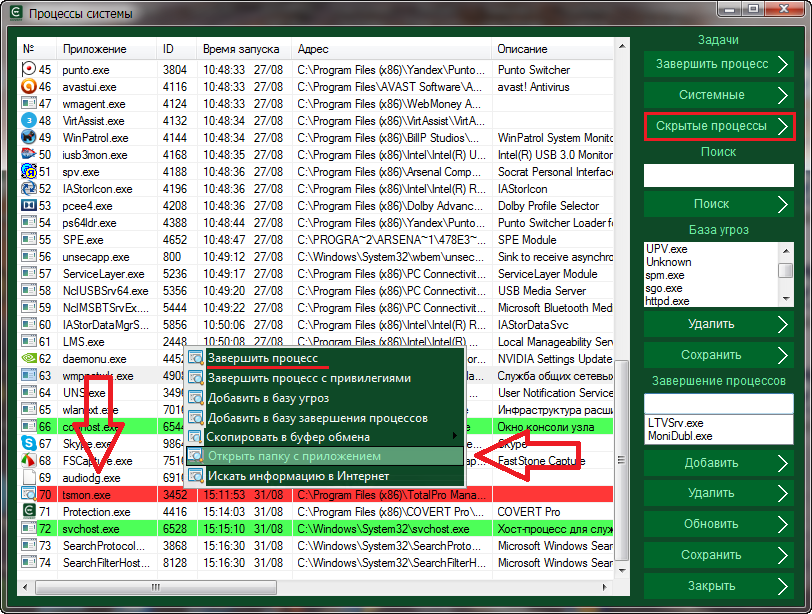Image resolution: width=812 pixels, height=614 pixels.
Task: Click the 'Добавить' button
Action: coord(718,463)
